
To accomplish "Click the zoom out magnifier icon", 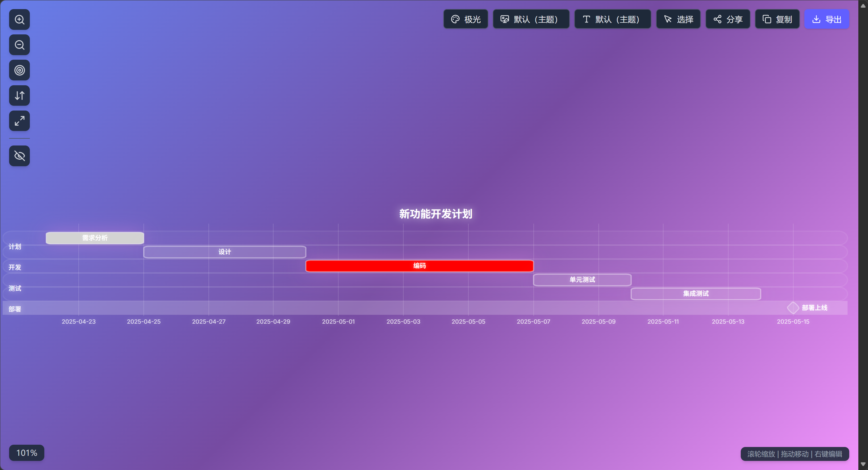I will pyautogui.click(x=20, y=45).
